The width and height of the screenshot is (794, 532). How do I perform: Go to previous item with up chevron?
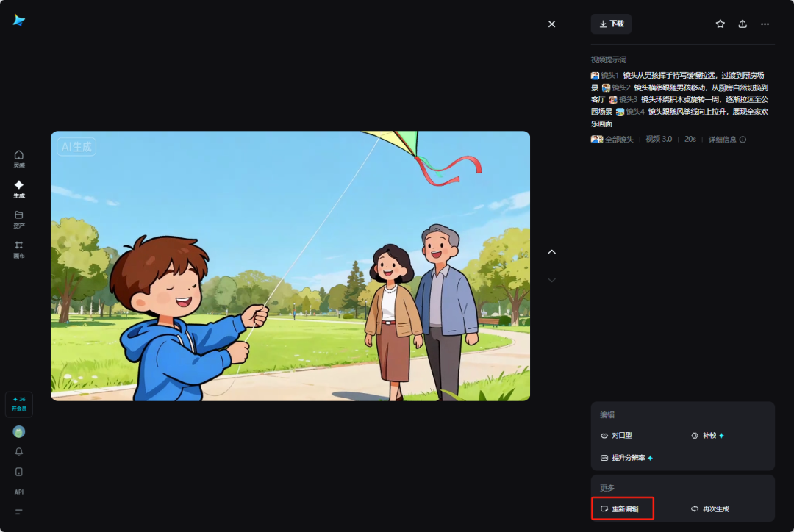click(x=552, y=252)
